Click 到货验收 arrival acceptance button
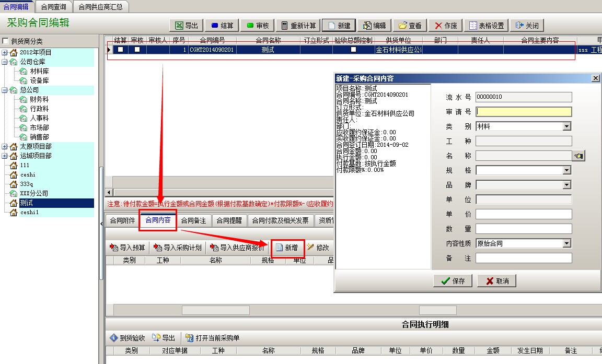The image size is (602, 364). point(128,338)
